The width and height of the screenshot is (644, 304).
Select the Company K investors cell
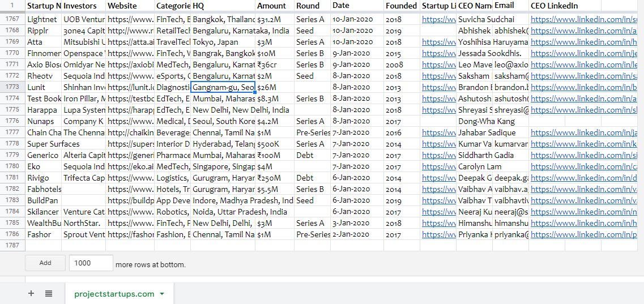pos(84,121)
